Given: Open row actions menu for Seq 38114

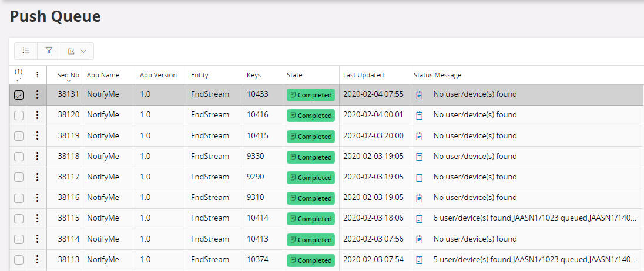Looking at the screenshot, I should (37, 239).
